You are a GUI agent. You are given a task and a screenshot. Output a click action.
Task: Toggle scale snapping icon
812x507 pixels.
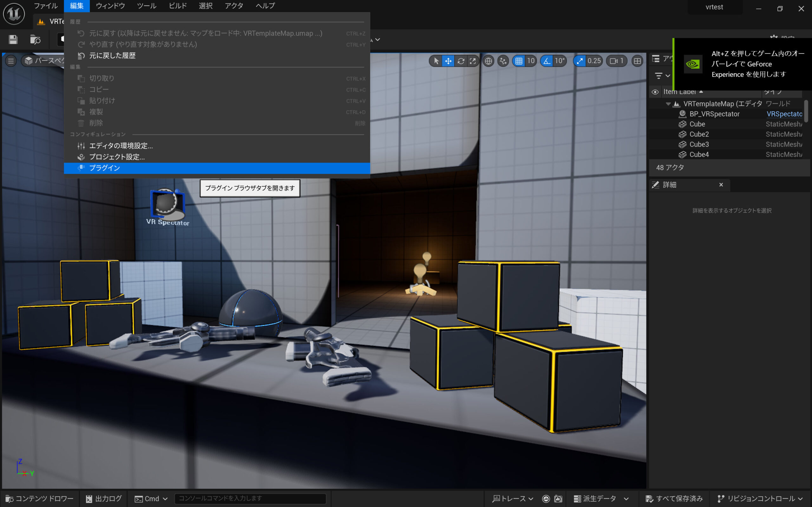tap(580, 61)
